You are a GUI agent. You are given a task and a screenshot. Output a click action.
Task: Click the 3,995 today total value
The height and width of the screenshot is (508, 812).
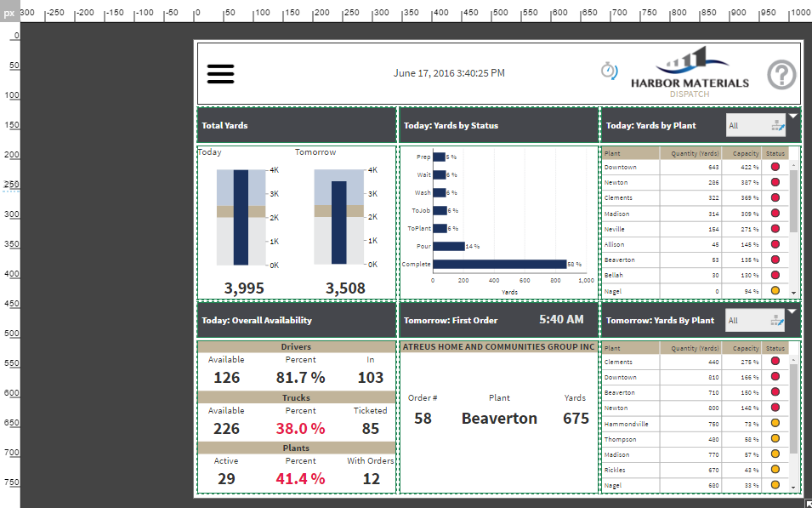[244, 288]
